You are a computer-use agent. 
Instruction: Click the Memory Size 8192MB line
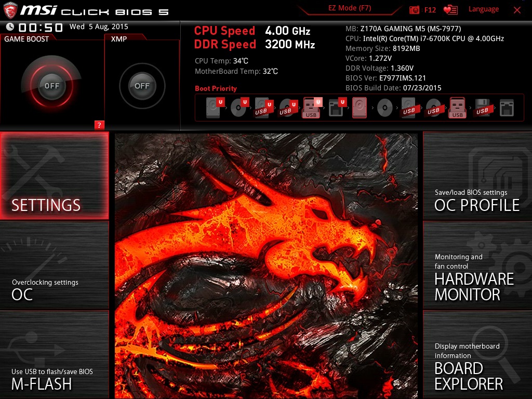tap(383, 48)
